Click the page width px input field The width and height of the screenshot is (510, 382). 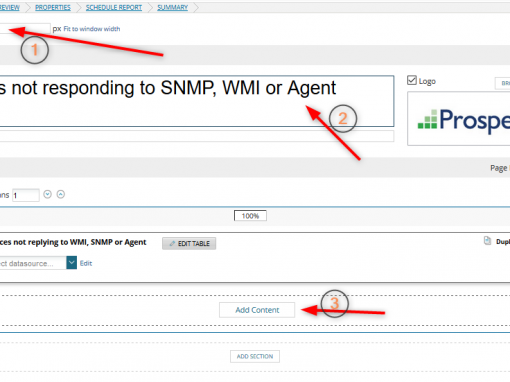(25, 29)
